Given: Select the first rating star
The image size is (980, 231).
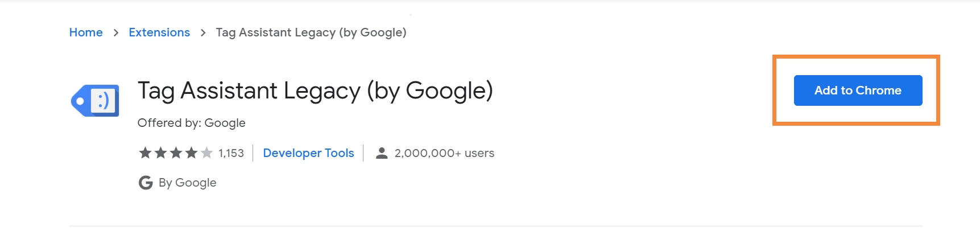Looking at the screenshot, I should (x=146, y=152).
